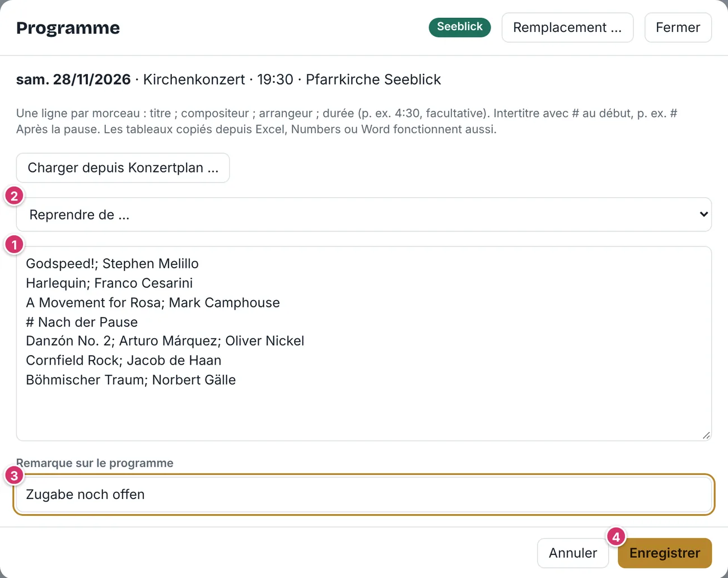Click the Böhmischer Traum; Norbert Gälle line
This screenshot has height=578, width=728.
(131, 380)
